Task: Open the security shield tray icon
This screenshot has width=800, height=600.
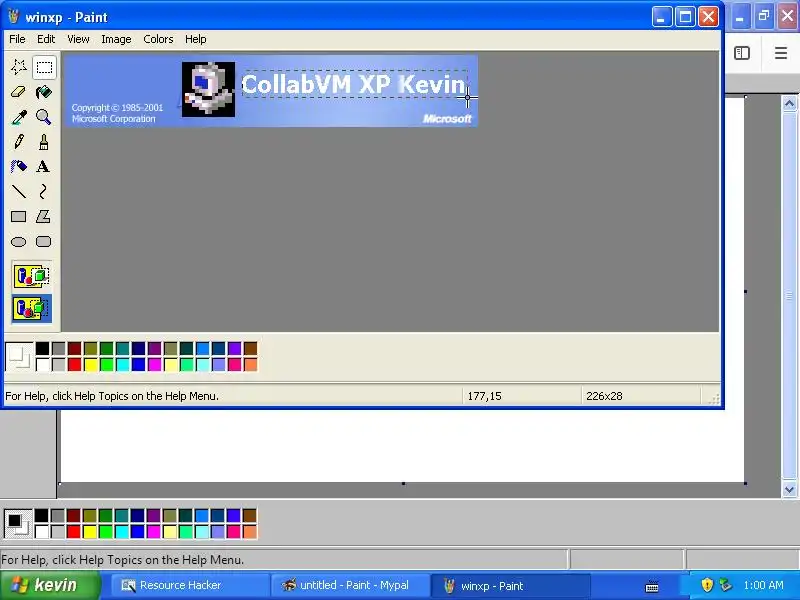Action: point(707,585)
